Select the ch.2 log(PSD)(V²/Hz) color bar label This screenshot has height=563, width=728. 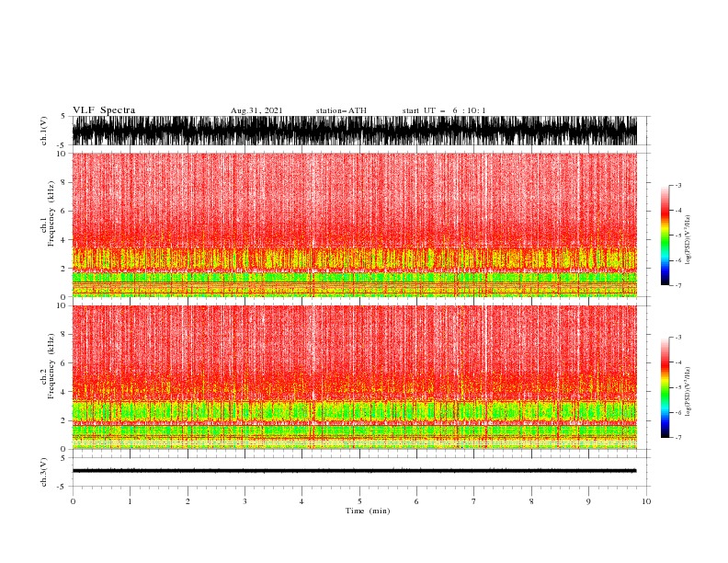coord(688,392)
